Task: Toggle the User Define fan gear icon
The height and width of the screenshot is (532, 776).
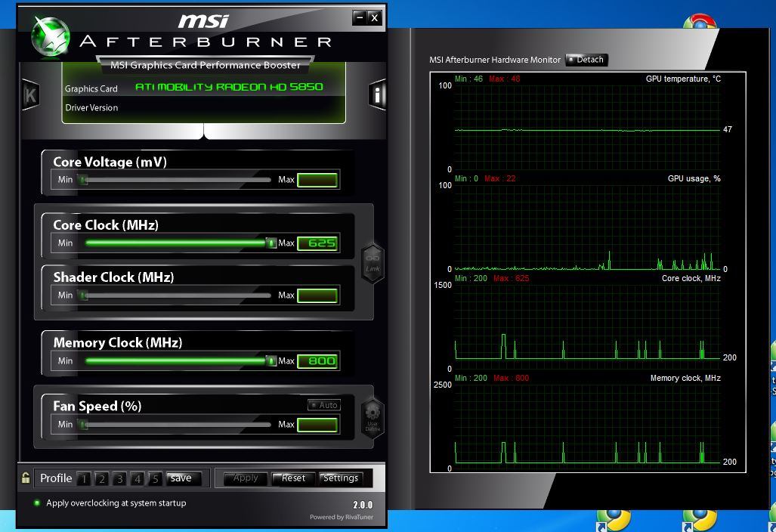Action: pos(373,418)
